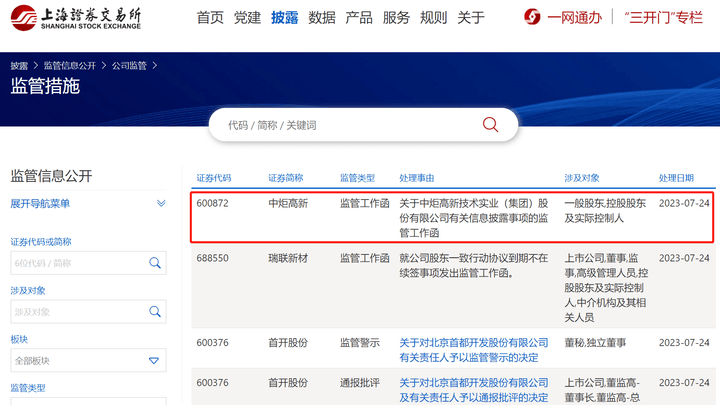Click the 监管类型 column header
Image resolution: width=720 pixels, height=405 pixels.
pos(357,178)
